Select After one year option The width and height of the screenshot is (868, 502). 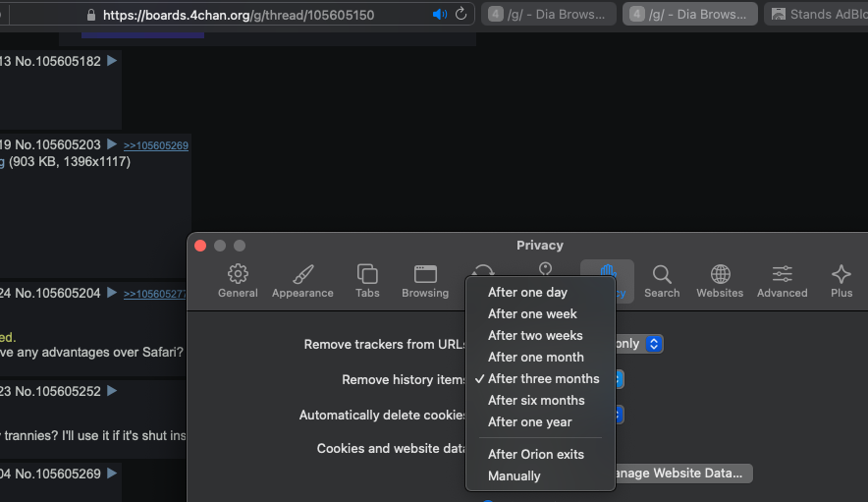tap(540, 421)
